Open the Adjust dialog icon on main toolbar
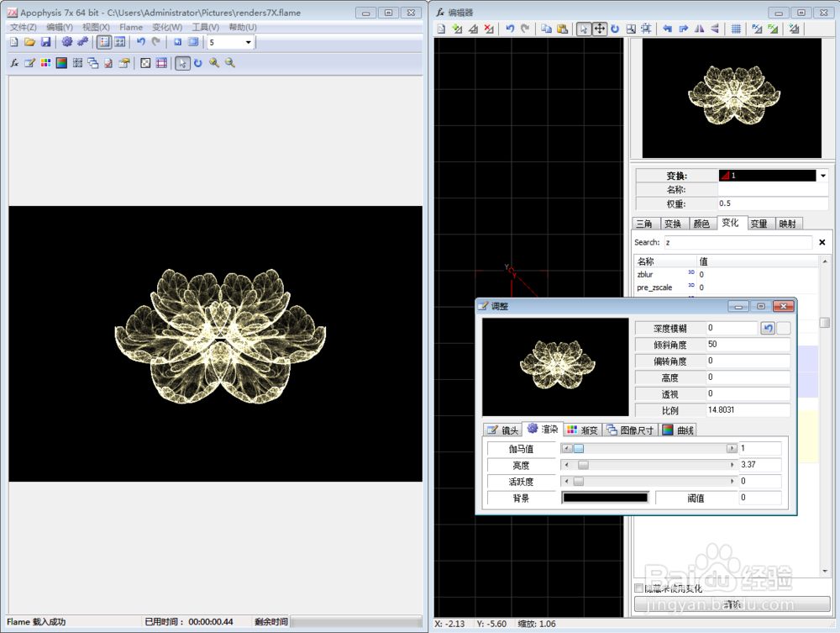Viewport: 840px width, 633px height. tap(28, 63)
